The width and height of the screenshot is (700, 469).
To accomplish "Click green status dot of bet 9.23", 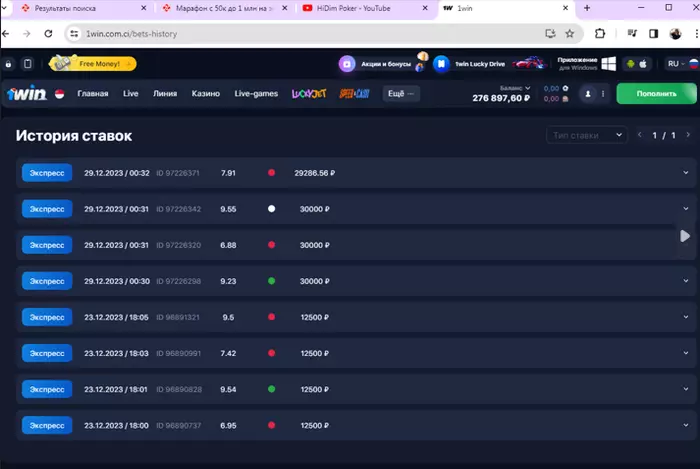I will [x=271, y=281].
